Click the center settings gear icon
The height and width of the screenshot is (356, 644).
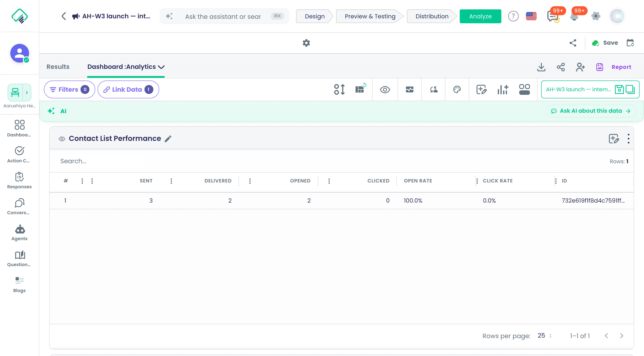click(x=306, y=43)
